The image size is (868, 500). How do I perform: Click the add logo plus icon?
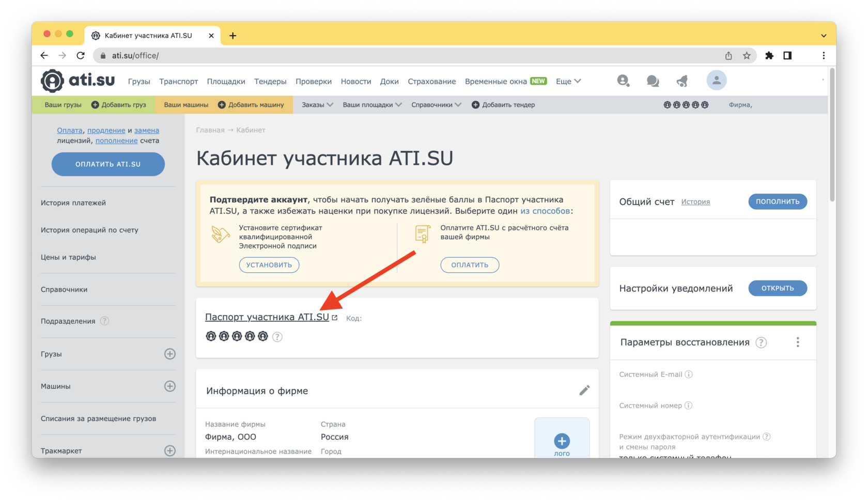coord(562,441)
